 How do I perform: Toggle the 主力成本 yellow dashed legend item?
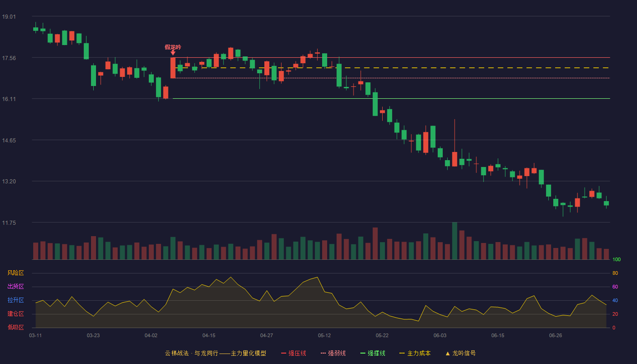tap(415, 353)
